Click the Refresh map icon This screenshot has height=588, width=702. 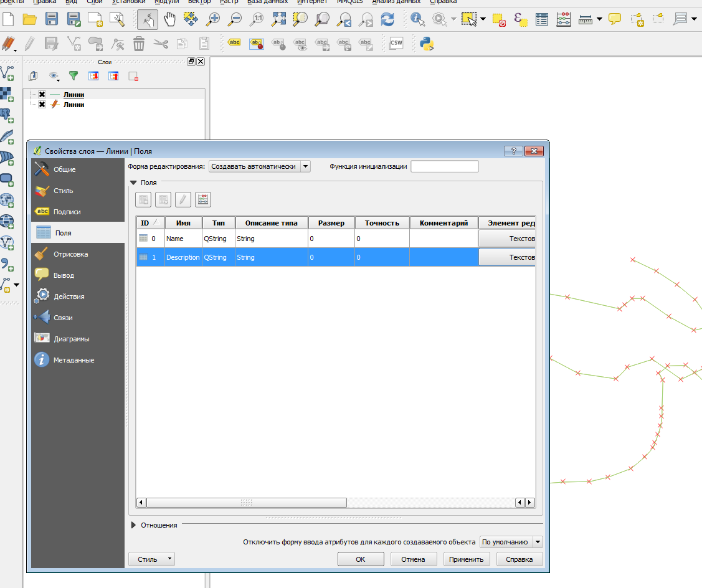[x=387, y=19]
